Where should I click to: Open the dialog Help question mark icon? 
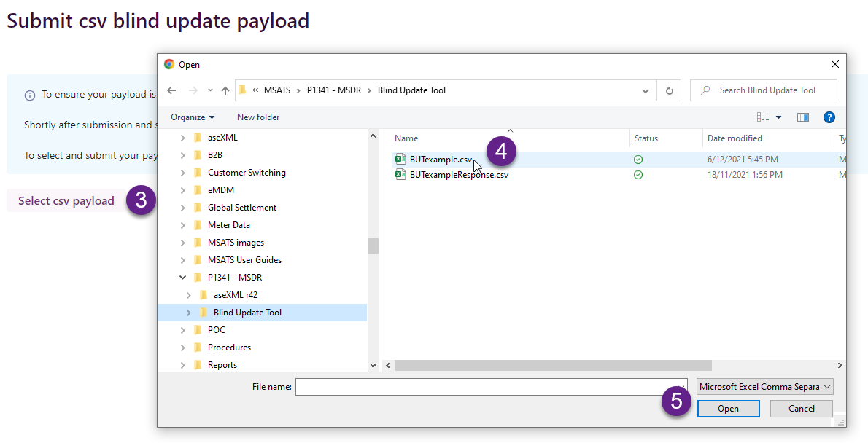click(829, 117)
